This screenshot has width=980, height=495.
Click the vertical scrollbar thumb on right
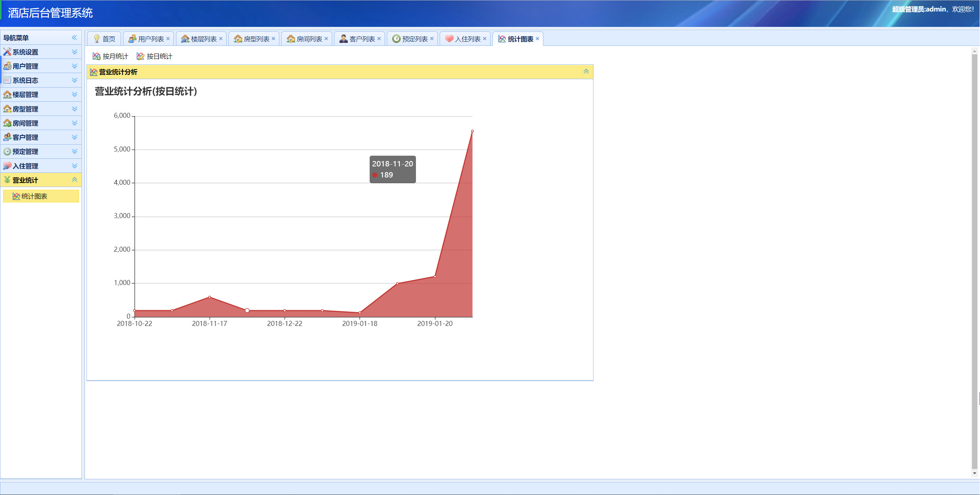(975, 261)
